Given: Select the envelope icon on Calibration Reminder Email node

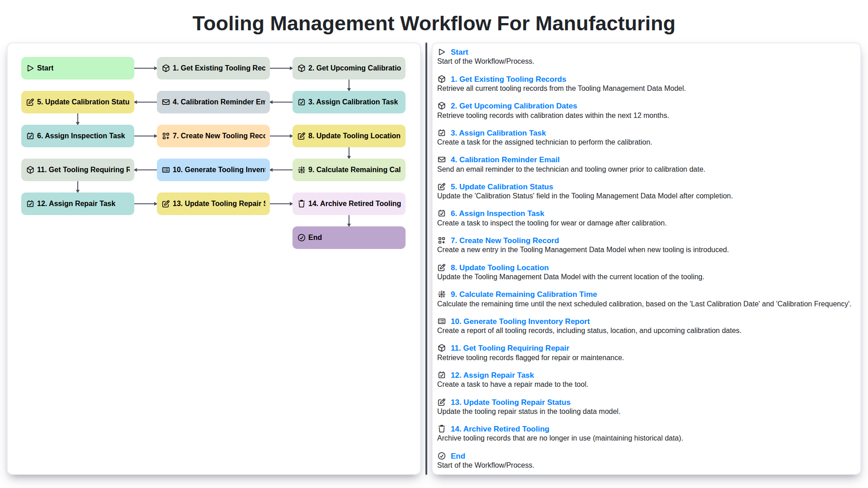Looking at the screenshot, I should click(165, 102).
